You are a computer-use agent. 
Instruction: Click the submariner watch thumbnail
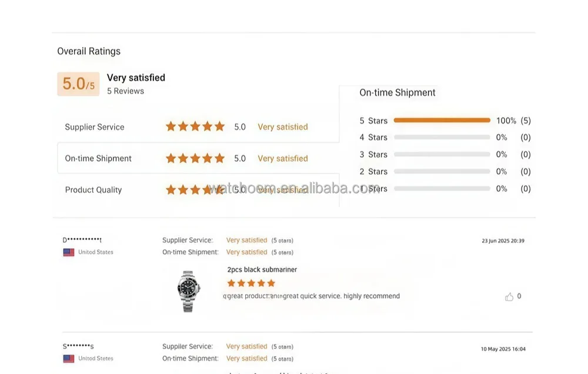189,290
